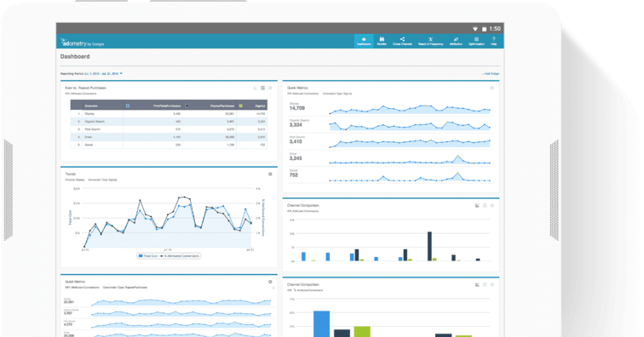Open gear settings on top Quick Metrics widget
This screenshot has height=337, width=644.
tap(492, 88)
